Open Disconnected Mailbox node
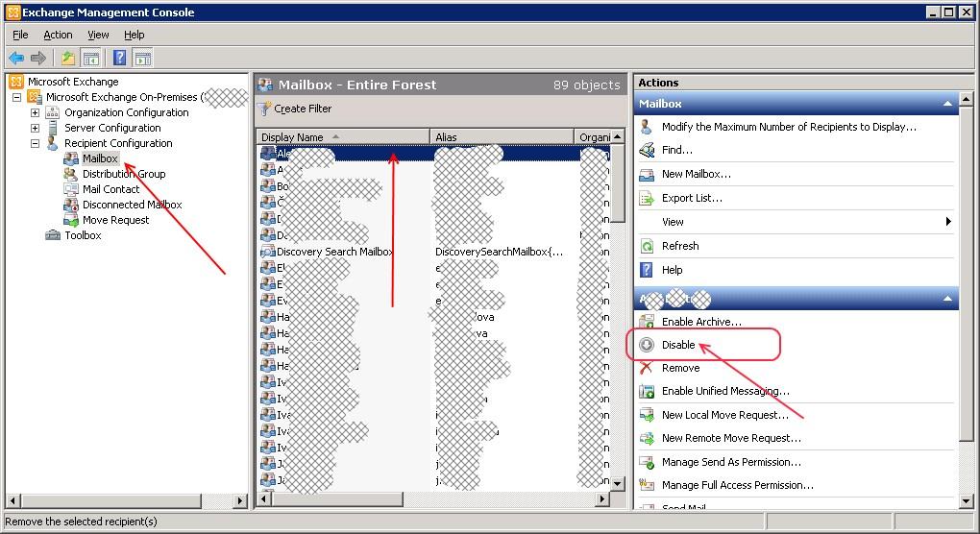Screen dimensions: 980x534 tap(132, 205)
